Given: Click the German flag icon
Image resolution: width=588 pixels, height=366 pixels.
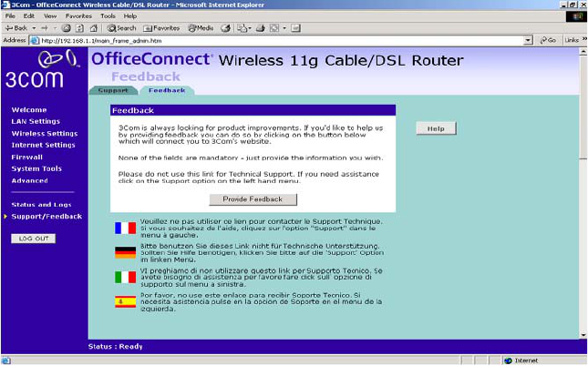Looking at the screenshot, I should pos(125,252).
